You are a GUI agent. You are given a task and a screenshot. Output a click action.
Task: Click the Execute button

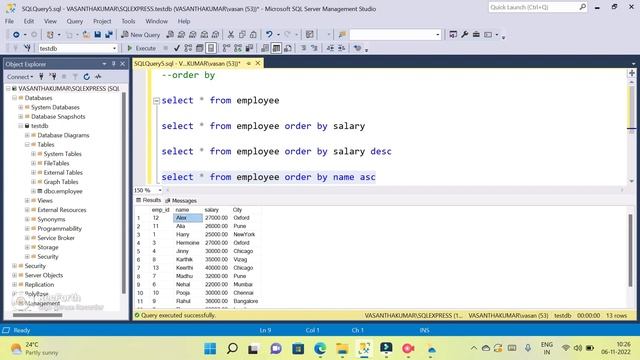click(x=142, y=48)
